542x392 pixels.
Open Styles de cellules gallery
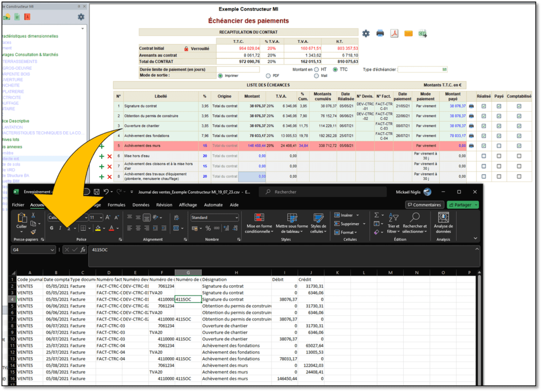click(318, 223)
